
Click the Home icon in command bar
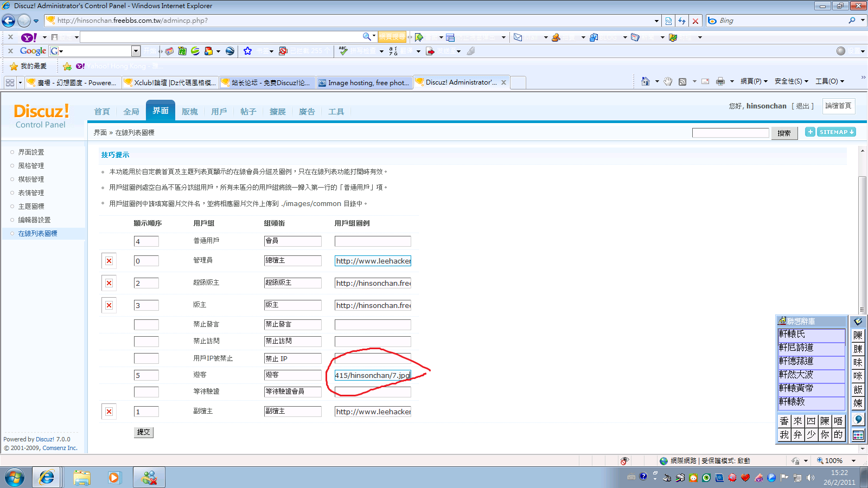click(645, 81)
